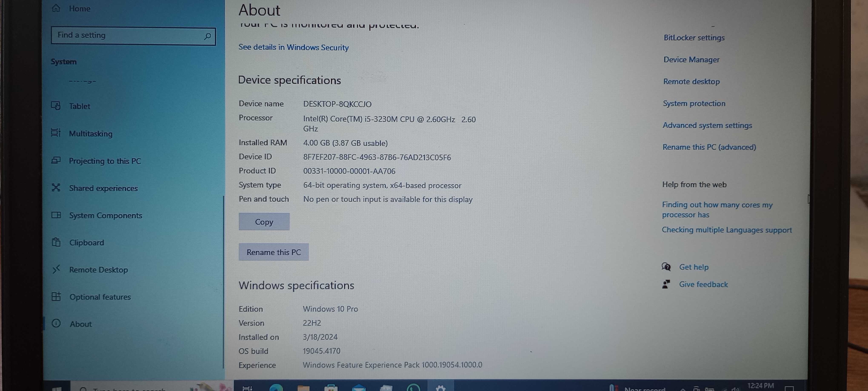The width and height of the screenshot is (868, 391).
Task: Click Rename this PC (advanced) link
Action: [709, 147]
